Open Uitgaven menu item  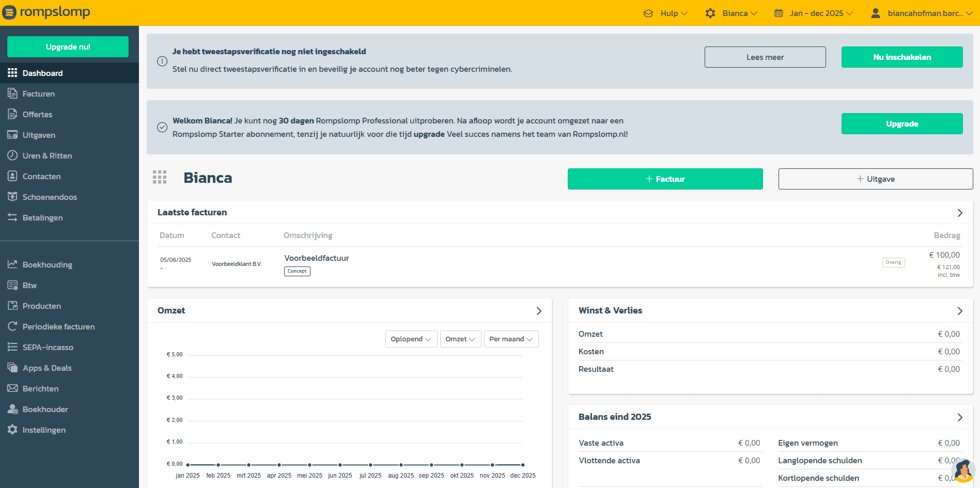click(x=69, y=135)
